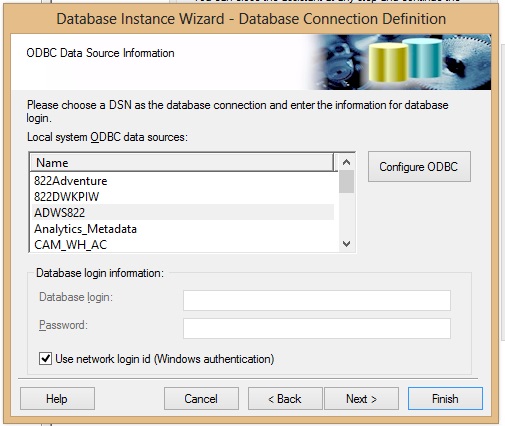The image size is (505, 426).
Task: Select the 822DWKPIW data source
Action: tap(182, 197)
